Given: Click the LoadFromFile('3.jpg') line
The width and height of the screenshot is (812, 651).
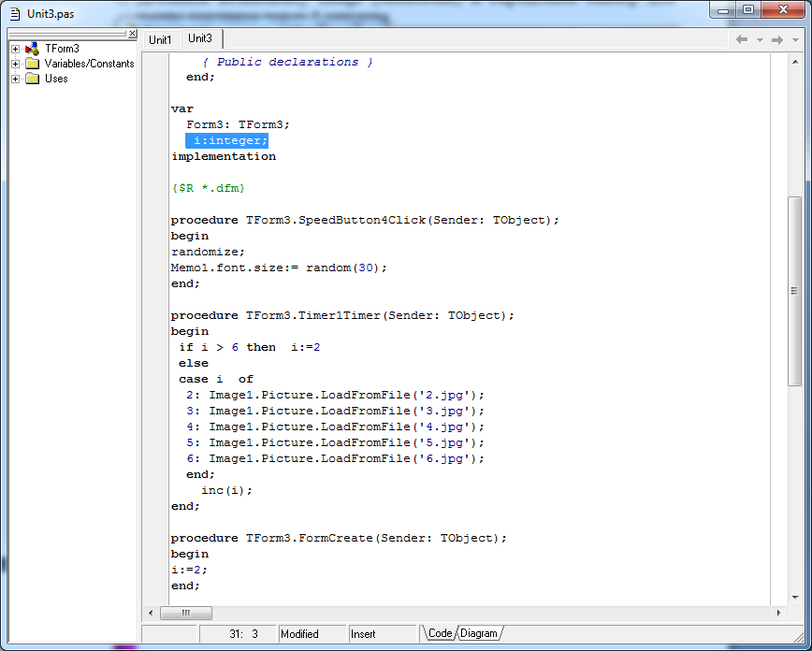Looking at the screenshot, I should (336, 412).
